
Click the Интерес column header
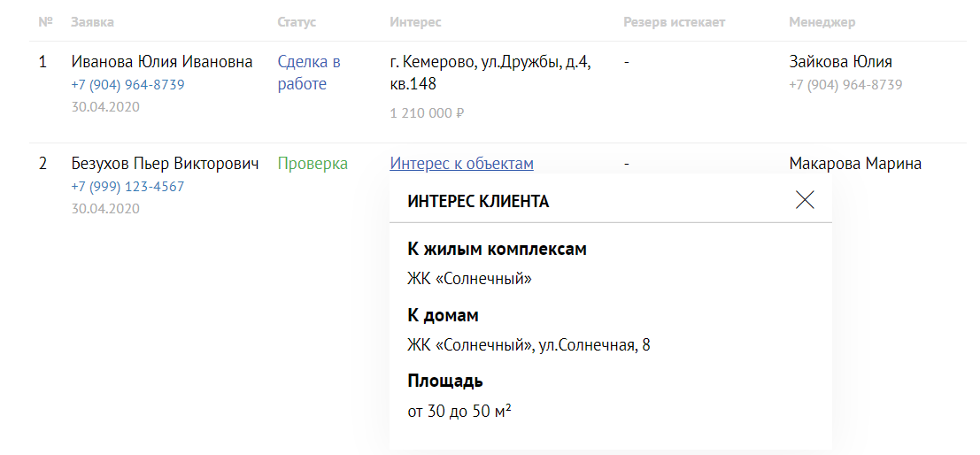tap(415, 22)
